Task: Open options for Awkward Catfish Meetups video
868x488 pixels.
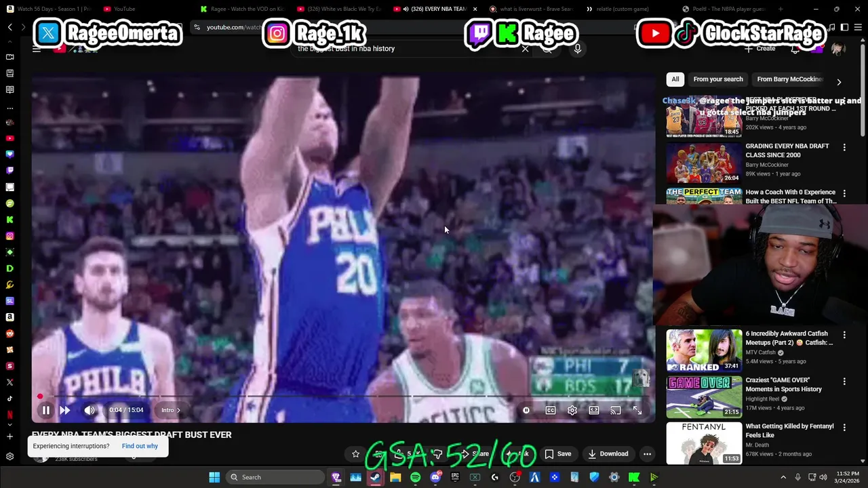Action: [x=844, y=335]
